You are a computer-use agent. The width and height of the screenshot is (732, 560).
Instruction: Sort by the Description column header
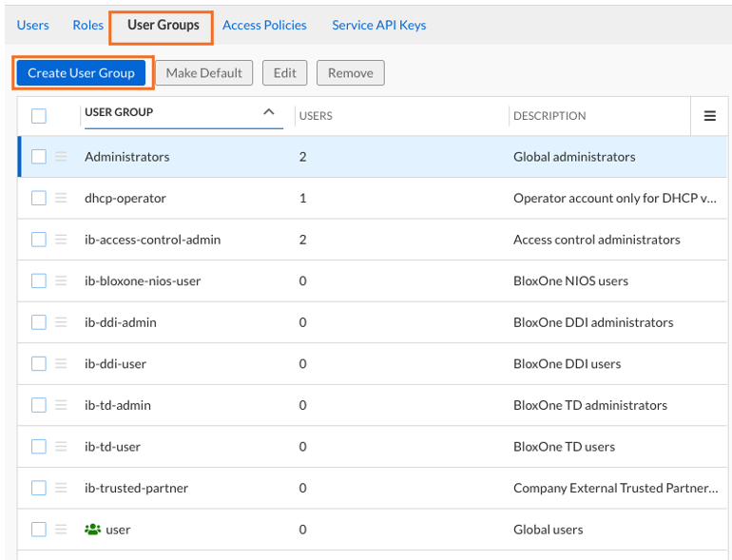(549, 116)
